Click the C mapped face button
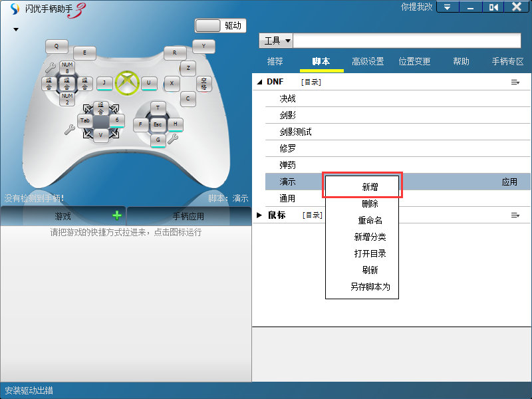The height and width of the screenshot is (399, 532). pyautogui.click(x=188, y=98)
